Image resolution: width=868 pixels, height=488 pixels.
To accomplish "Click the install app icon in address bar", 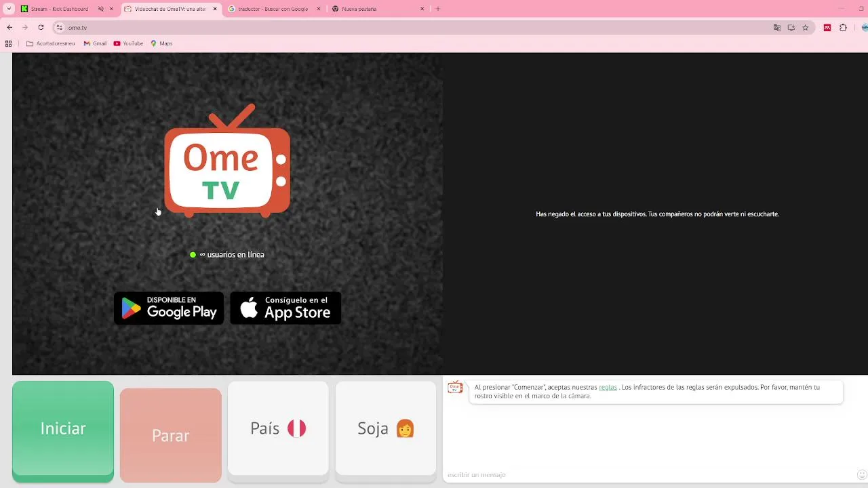I will 791,28.
